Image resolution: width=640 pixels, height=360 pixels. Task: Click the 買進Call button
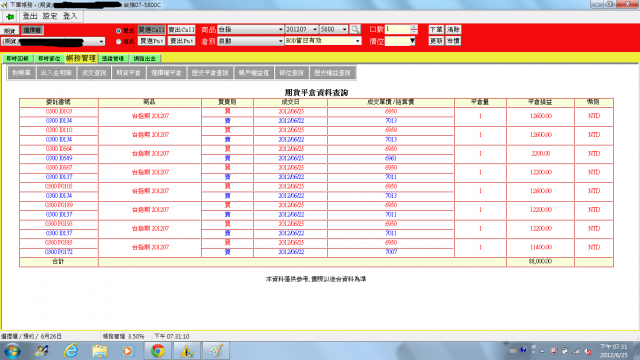151,30
